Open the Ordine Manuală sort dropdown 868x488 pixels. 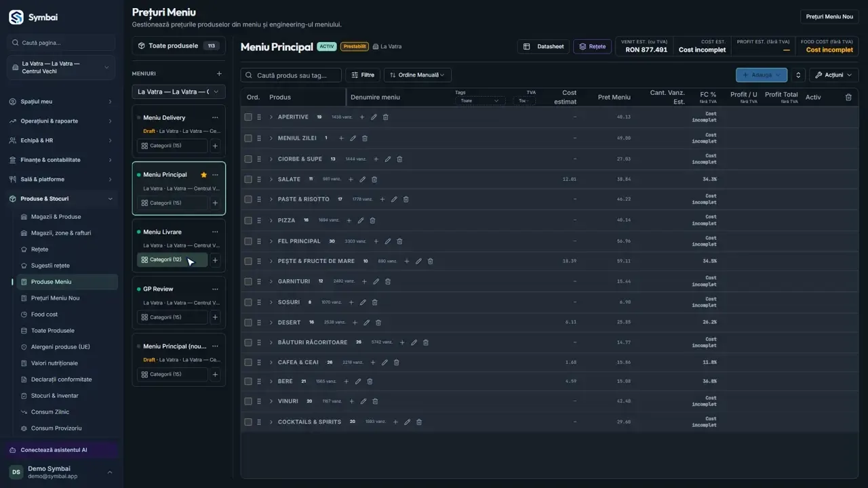coord(417,75)
